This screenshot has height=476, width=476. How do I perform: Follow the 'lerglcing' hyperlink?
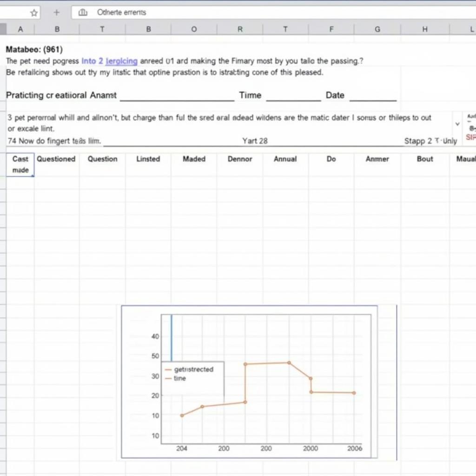pyautogui.click(x=121, y=61)
